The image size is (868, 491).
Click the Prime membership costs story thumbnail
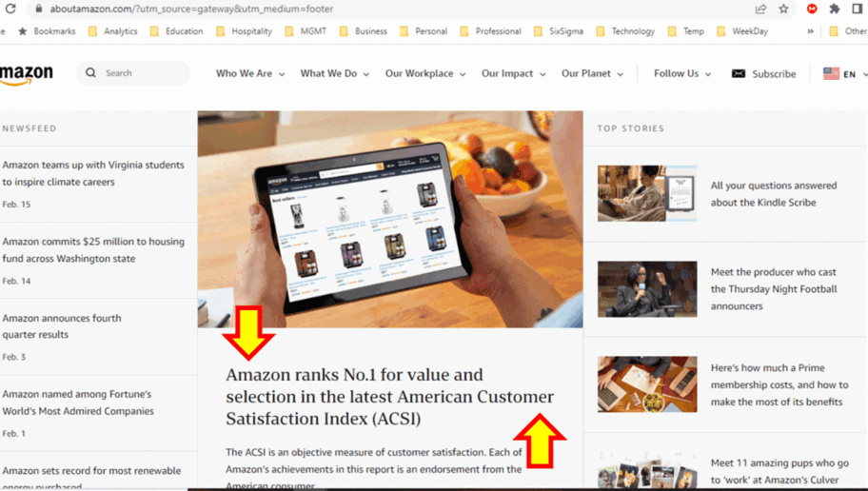pos(647,384)
